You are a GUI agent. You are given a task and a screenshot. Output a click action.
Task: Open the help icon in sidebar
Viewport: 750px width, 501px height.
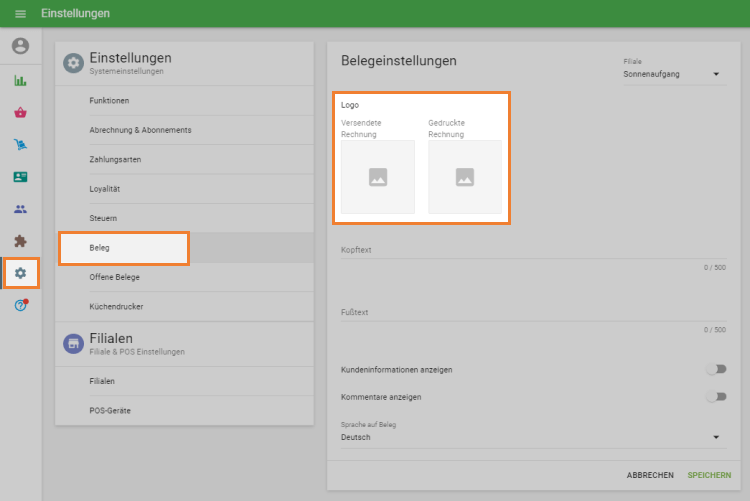coord(20,305)
